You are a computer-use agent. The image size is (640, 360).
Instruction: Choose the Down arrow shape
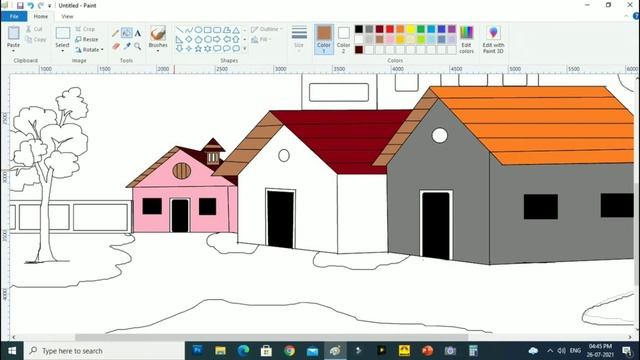tap(179, 49)
